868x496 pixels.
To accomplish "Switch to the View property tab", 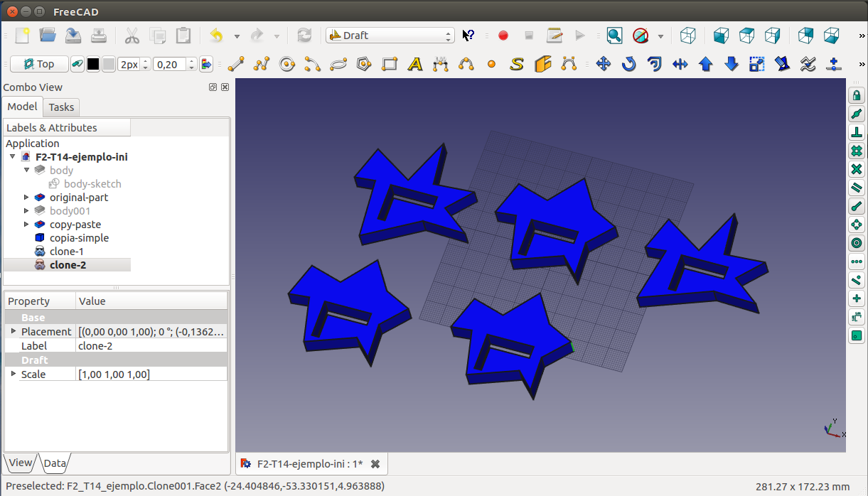I will pos(20,463).
